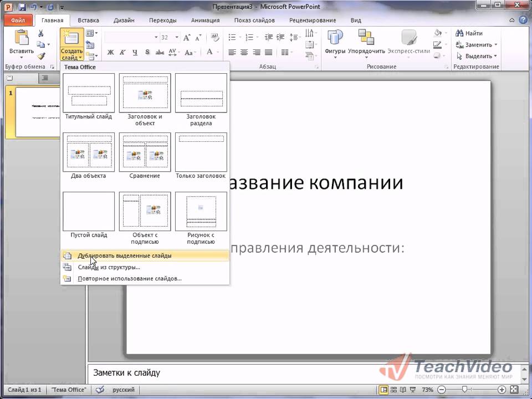The width and height of the screenshot is (532, 399).
Task: Select the 'Пустой слайд' layout thumbnail
Action: [x=89, y=212]
